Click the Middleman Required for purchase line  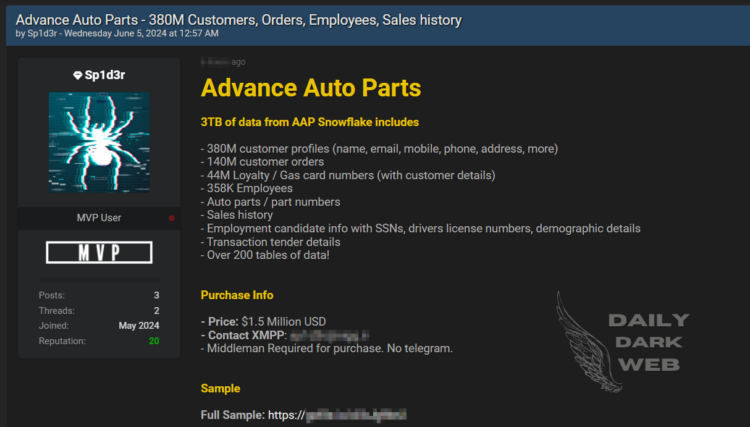[x=326, y=348]
